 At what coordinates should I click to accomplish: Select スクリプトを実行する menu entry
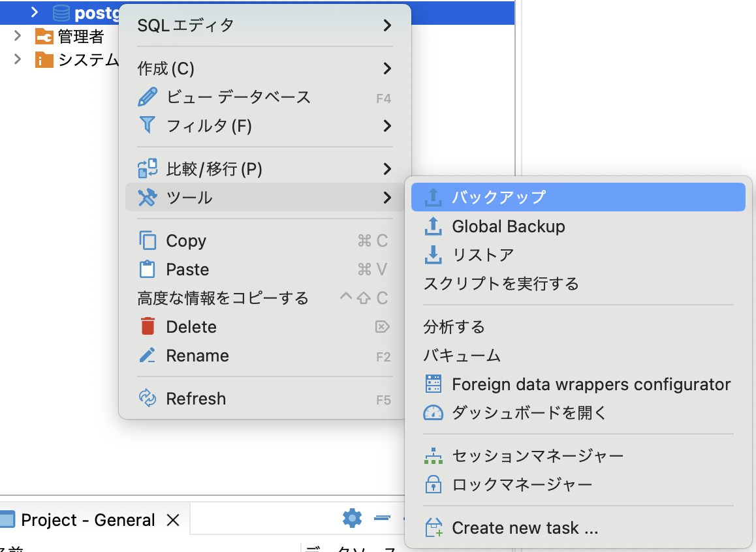(x=501, y=283)
